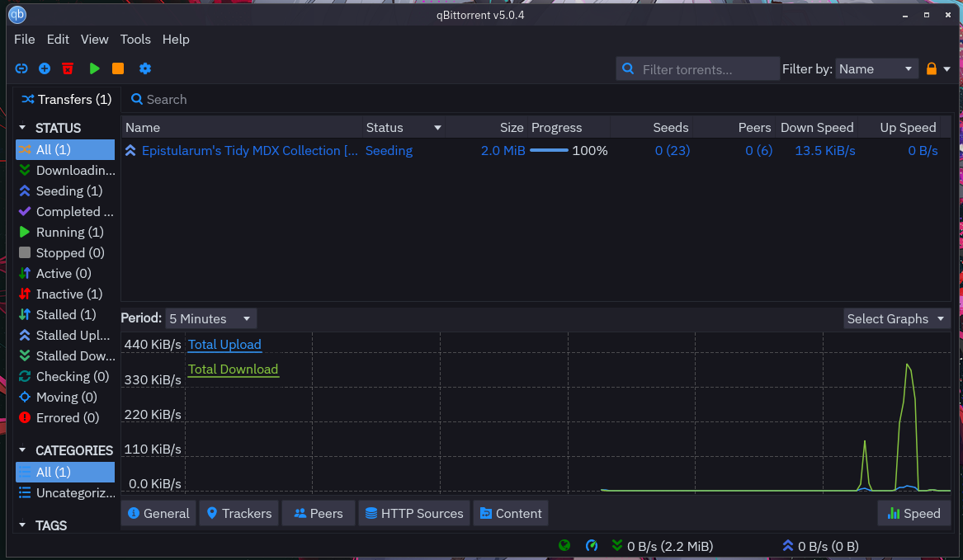Image resolution: width=963 pixels, height=560 pixels.
Task: Click the torrent's progress bar
Action: [550, 150]
